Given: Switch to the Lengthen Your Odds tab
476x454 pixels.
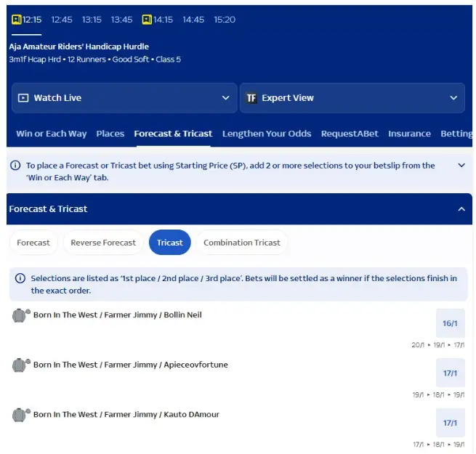Looking at the screenshot, I should click(267, 134).
